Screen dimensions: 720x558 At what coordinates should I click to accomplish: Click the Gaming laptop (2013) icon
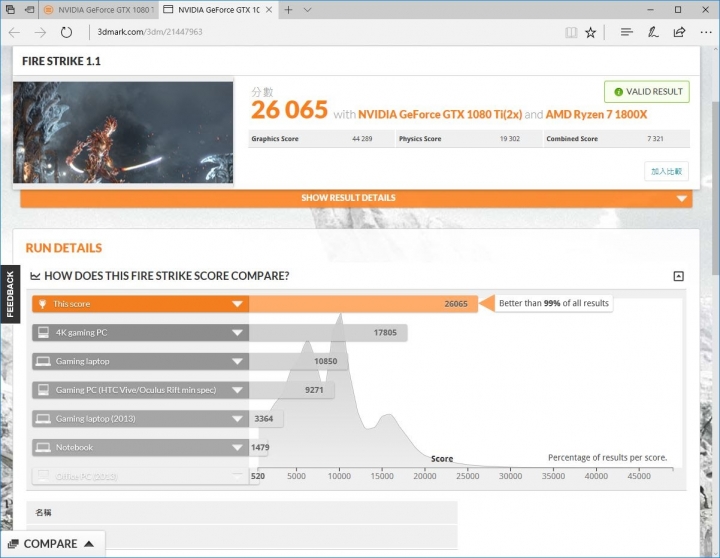(43, 419)
